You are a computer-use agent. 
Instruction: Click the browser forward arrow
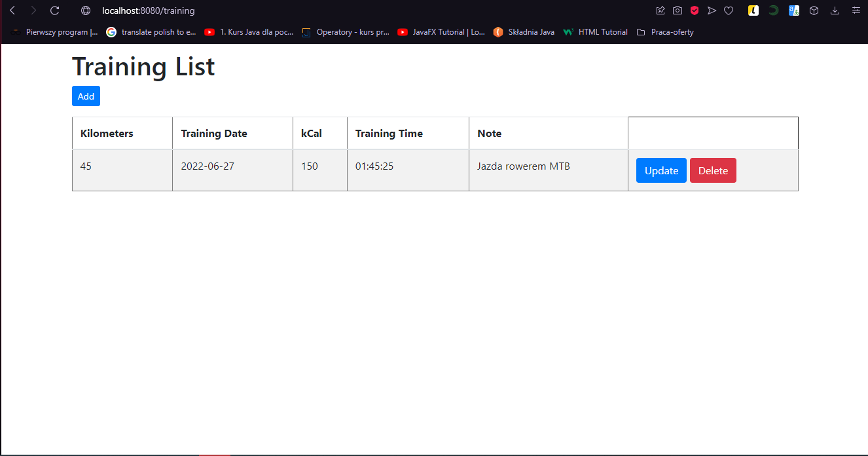33,10
